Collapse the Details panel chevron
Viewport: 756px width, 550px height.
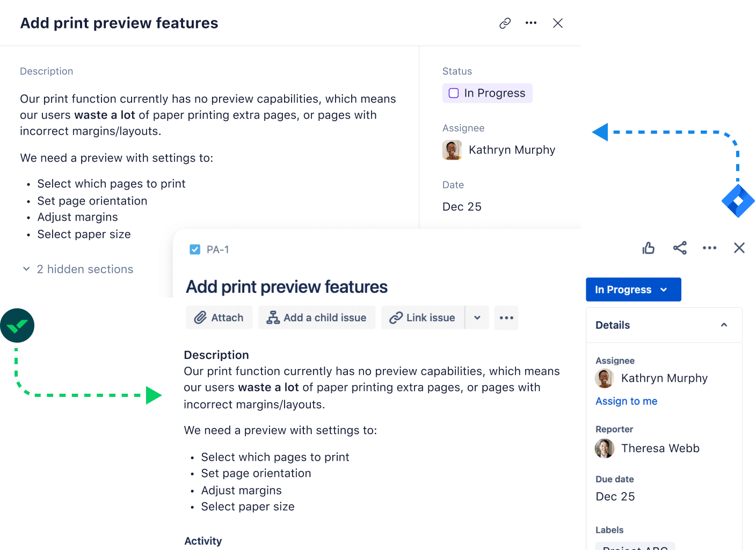click(x=724, y=325)
